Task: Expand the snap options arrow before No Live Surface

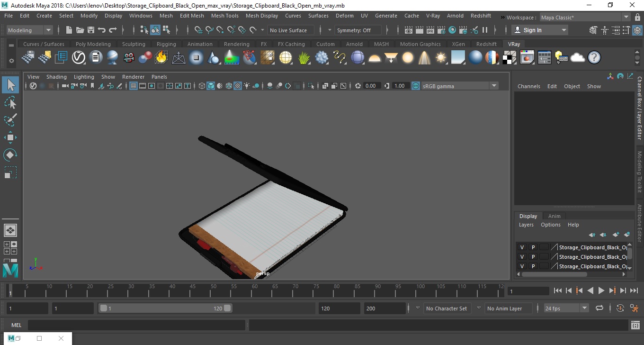Action: point(263,30)
